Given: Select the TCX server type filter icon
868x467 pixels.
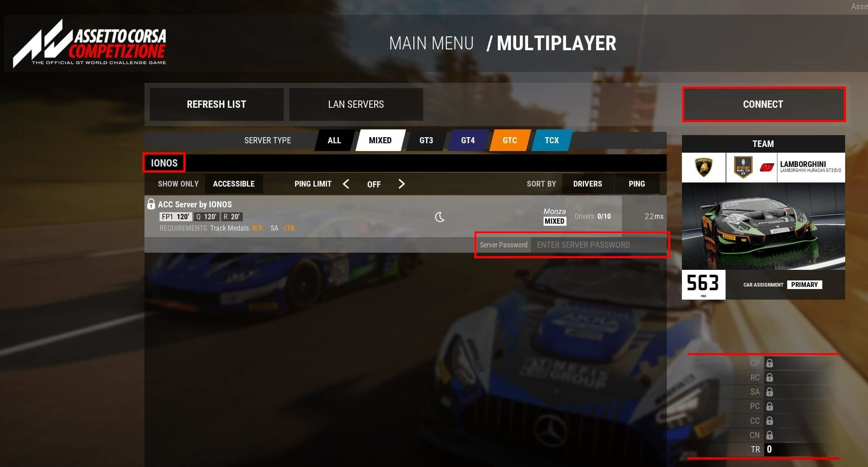Looking at the screenshot, I should click(x=550, y=140).
